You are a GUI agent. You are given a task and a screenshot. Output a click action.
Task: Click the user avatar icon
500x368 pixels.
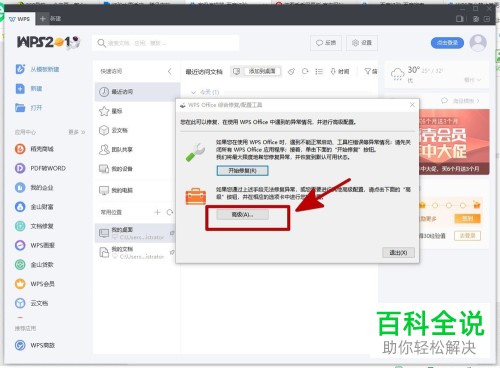point(478,43)
